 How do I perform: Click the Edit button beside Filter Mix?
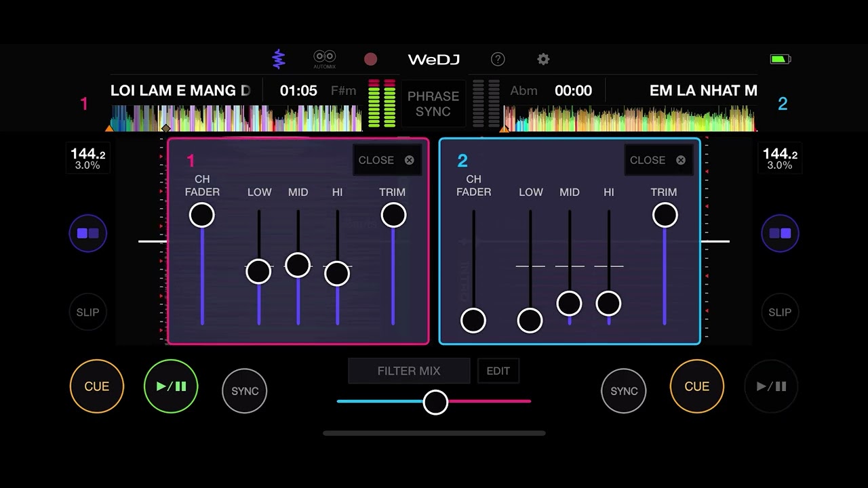tap(498, 371)
